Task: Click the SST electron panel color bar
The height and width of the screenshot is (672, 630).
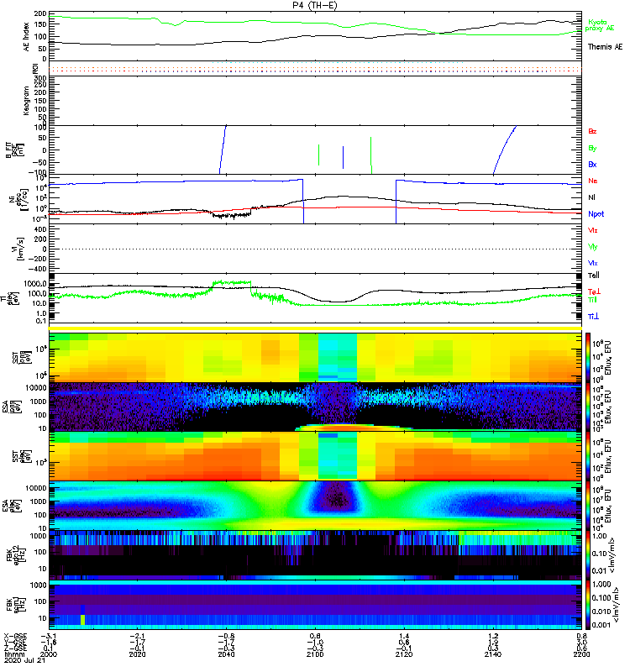Action: 588,456
